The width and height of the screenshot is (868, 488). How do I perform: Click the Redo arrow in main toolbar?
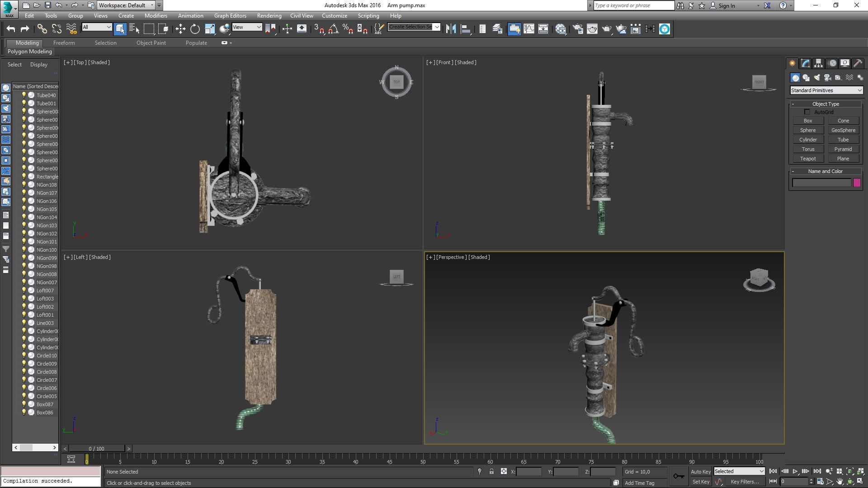click(x=25, y=29)
